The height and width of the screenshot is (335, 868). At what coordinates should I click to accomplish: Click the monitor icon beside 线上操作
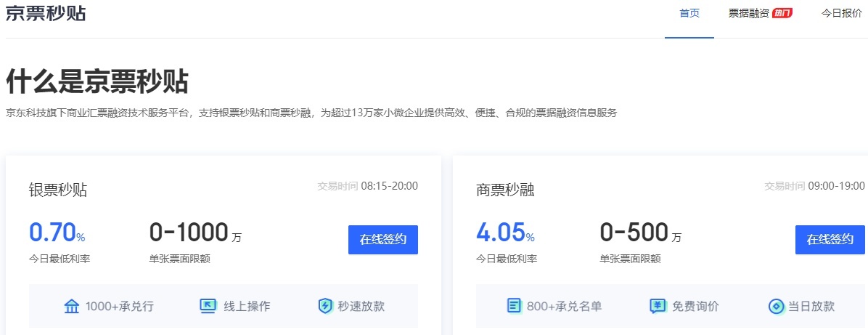tap(208, 306)
